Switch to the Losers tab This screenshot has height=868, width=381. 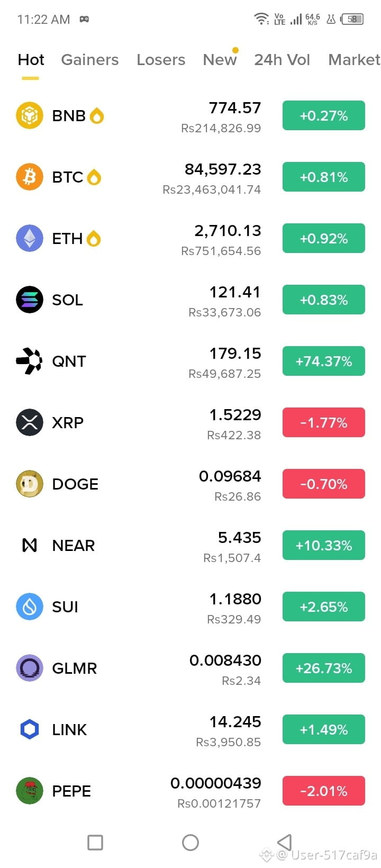coord(161,60)
